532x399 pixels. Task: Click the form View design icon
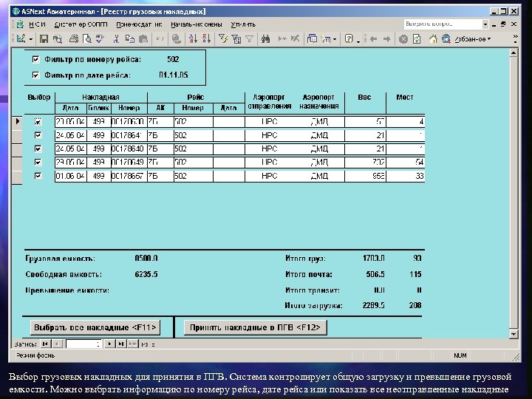(x=21, y=39)
